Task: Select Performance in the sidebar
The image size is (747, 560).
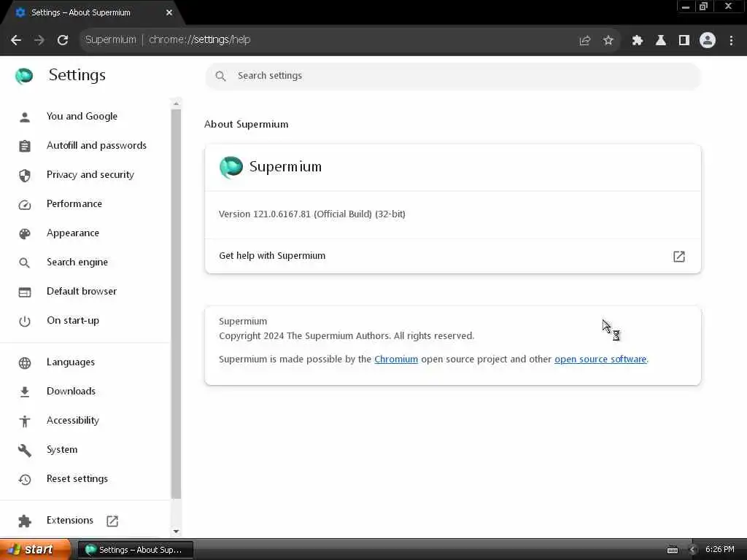Action: point(74,204)
